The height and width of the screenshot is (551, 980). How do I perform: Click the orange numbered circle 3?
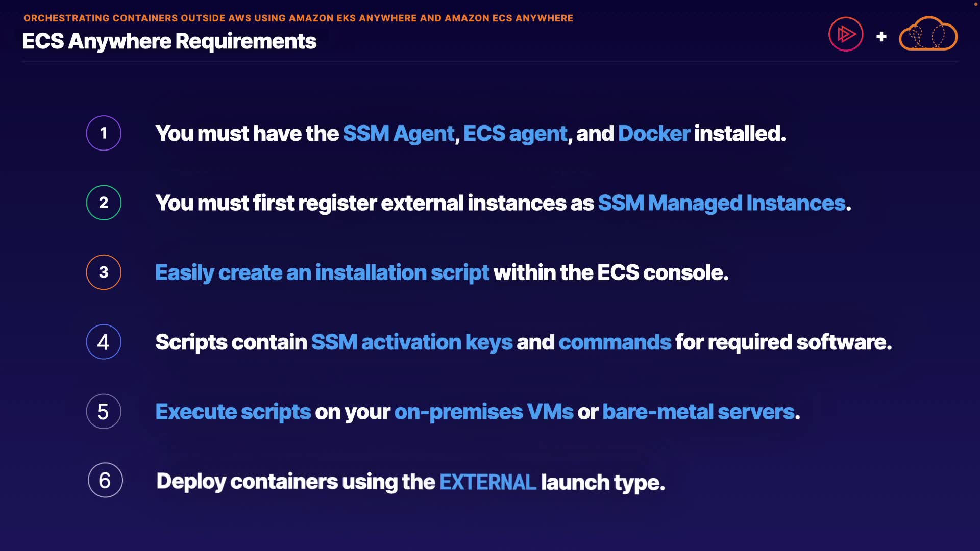coord(104,272)
